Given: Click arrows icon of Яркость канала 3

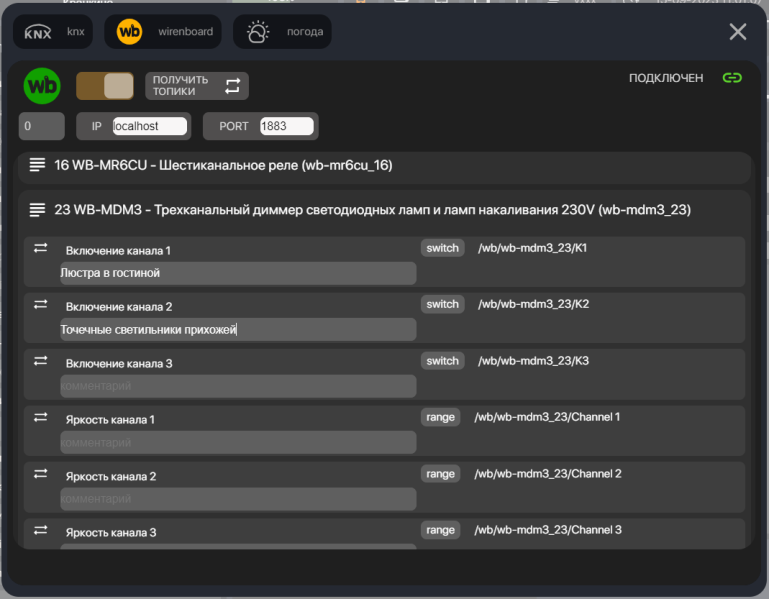Looking at the screenshot, I should coord(41,530).
